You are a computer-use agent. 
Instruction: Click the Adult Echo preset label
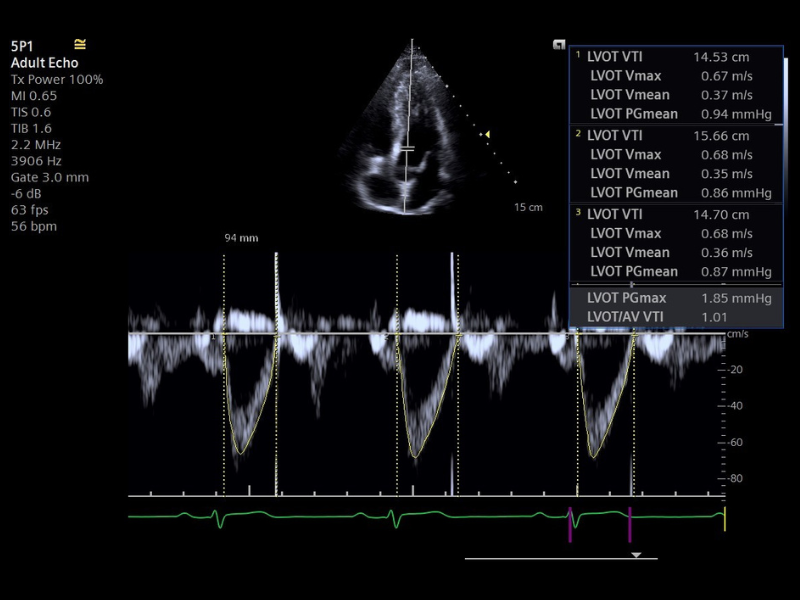point(44,63)
